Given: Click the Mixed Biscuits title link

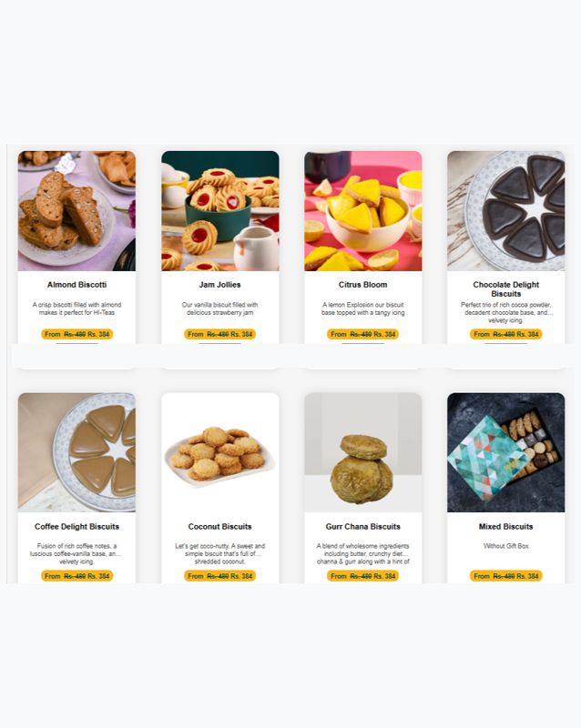Looking at the screenshot, I should 506,527.
